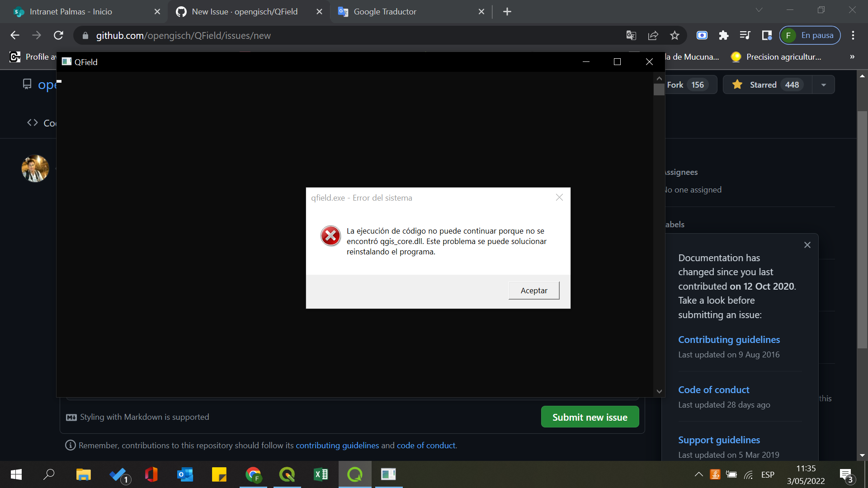
Task: Select the Code tab icon
Action: (x=32, y=122)
